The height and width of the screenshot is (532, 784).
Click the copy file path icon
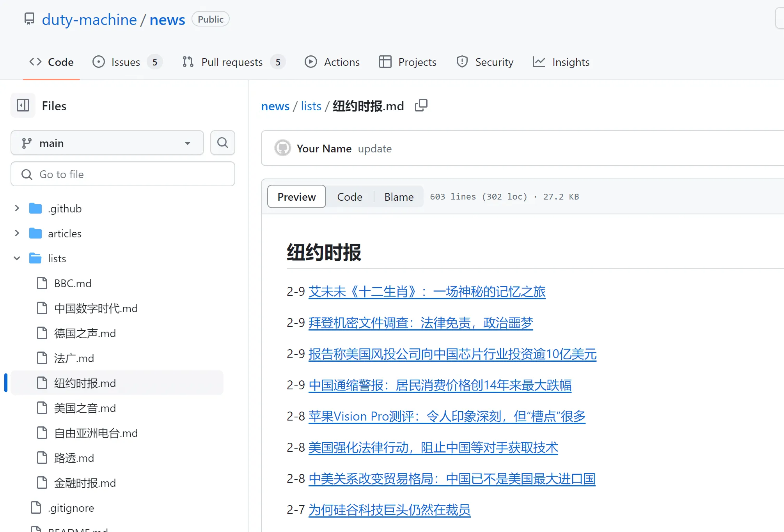point(421,106)
